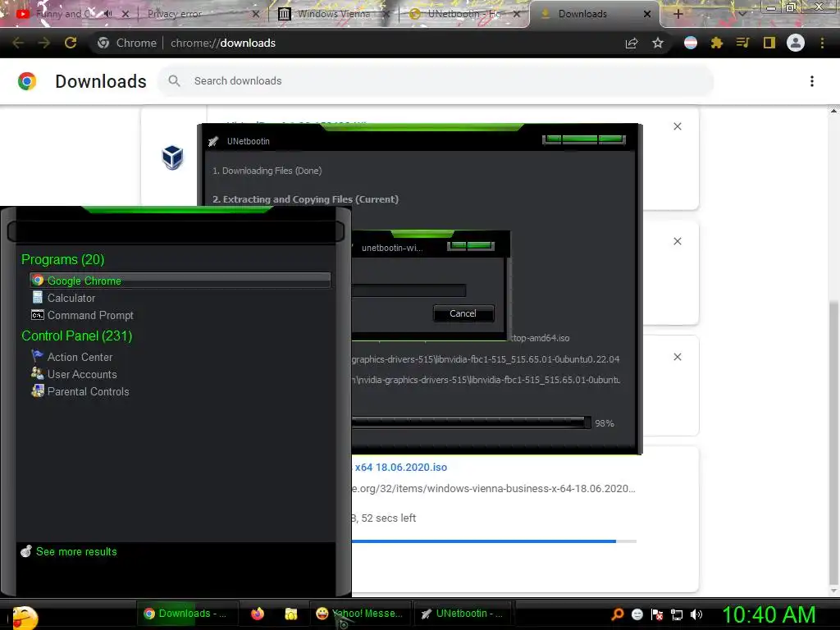Click the windows-vienna-business archive.org source URL
This screenshot has height=630, width=840.
pos(493,489)
